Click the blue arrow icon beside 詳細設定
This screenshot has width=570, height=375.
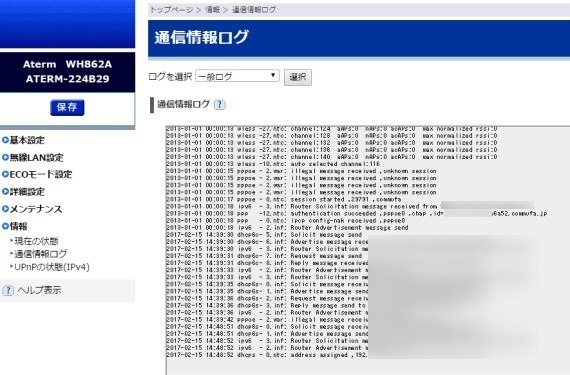pos(5,191)
